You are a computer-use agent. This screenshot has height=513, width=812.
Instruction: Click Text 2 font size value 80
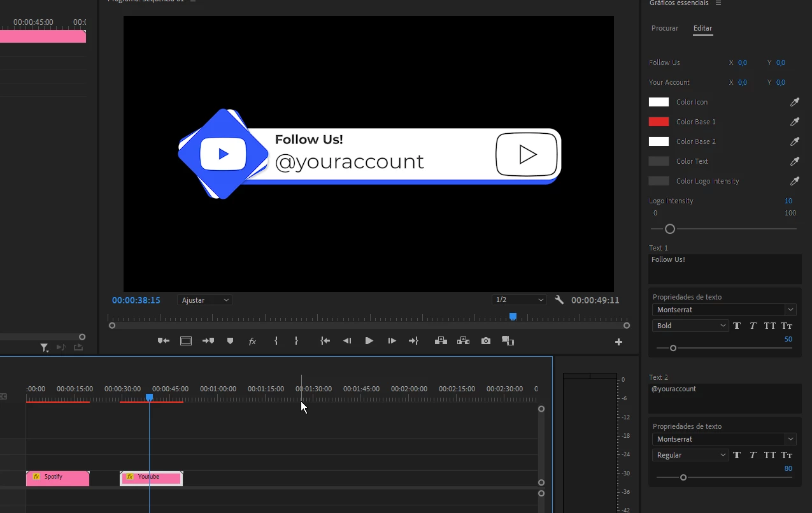point(788,468)
